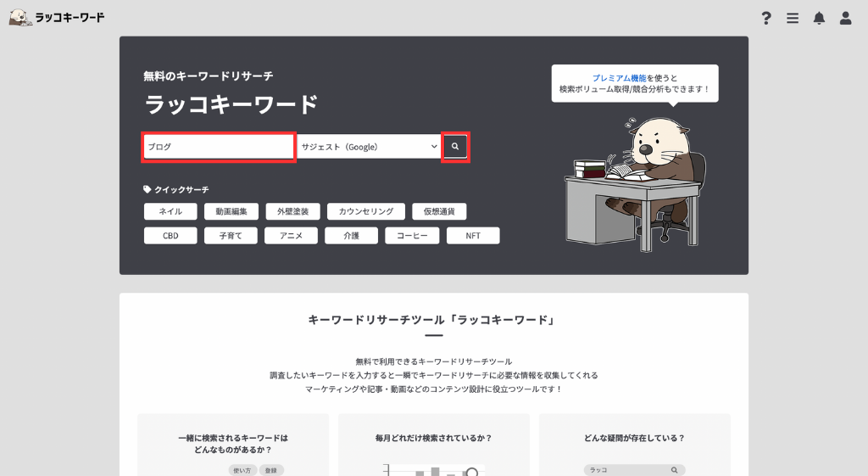Image resolution: width=868 pixels, height=476 pixels.
Task: Click 毎月どれだけ検索されているか？ card heading
Action: [433, 438]
